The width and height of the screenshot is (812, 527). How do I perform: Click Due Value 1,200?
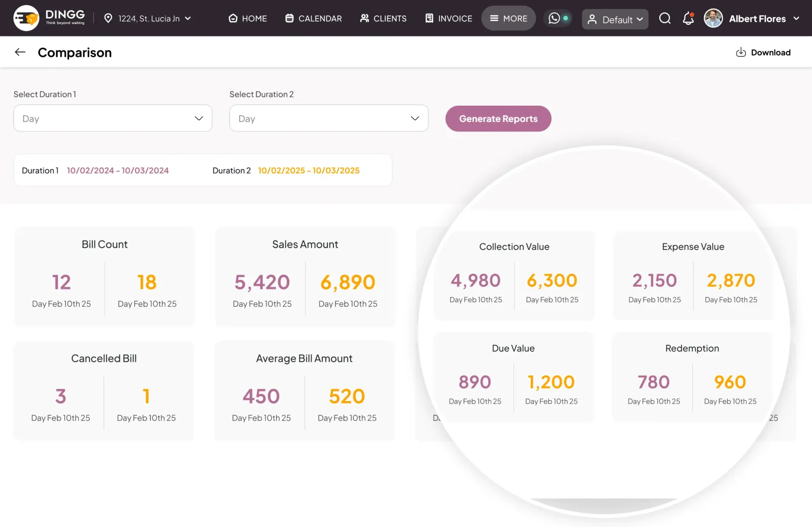point(551,382)
